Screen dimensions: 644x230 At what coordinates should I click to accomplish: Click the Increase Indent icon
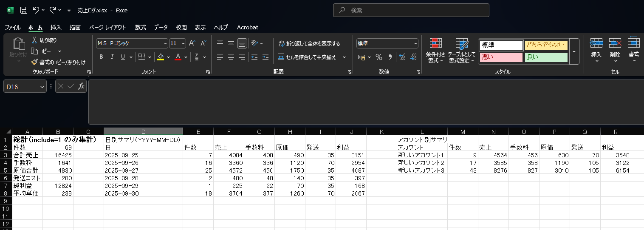tap(266, 57)
